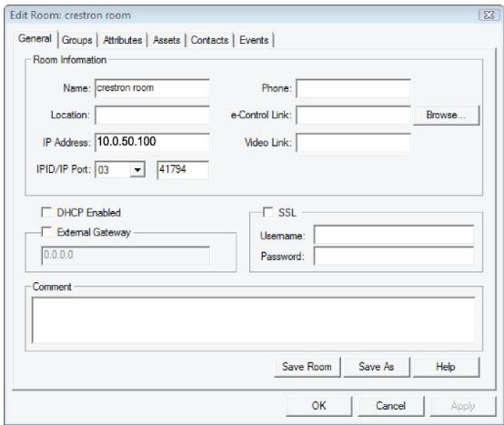Click the disabled External Gateway 0.0.0.0 field

(x=126, y=256)
